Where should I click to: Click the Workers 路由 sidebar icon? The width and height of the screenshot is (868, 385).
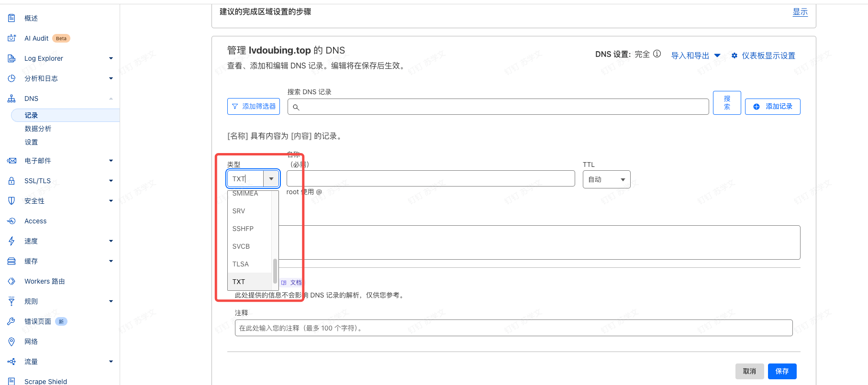11,281
